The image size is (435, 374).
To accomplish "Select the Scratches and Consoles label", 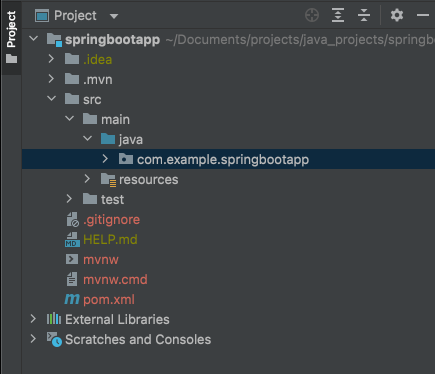I will click(x=138, y=339).
